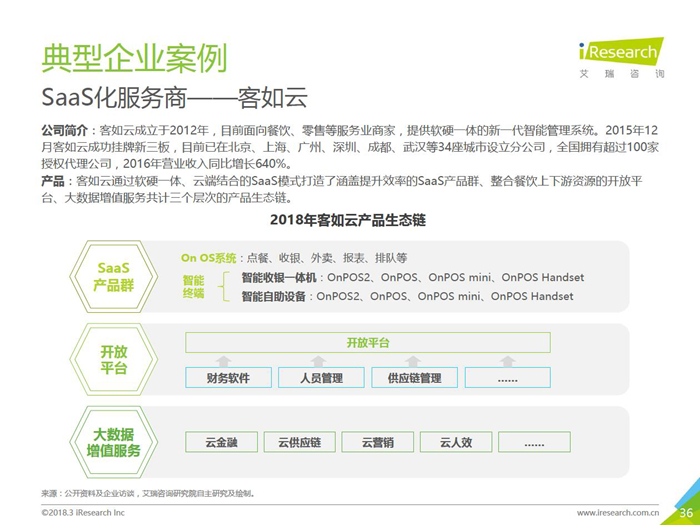Screen dimensions: 700x525
Task: Click the 人员管理 box
Action: pos(321,378)
